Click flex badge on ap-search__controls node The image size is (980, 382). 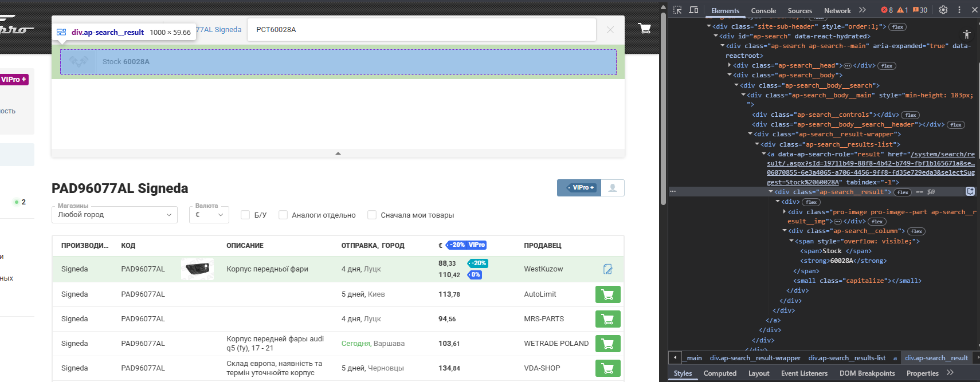click(910, 115)
